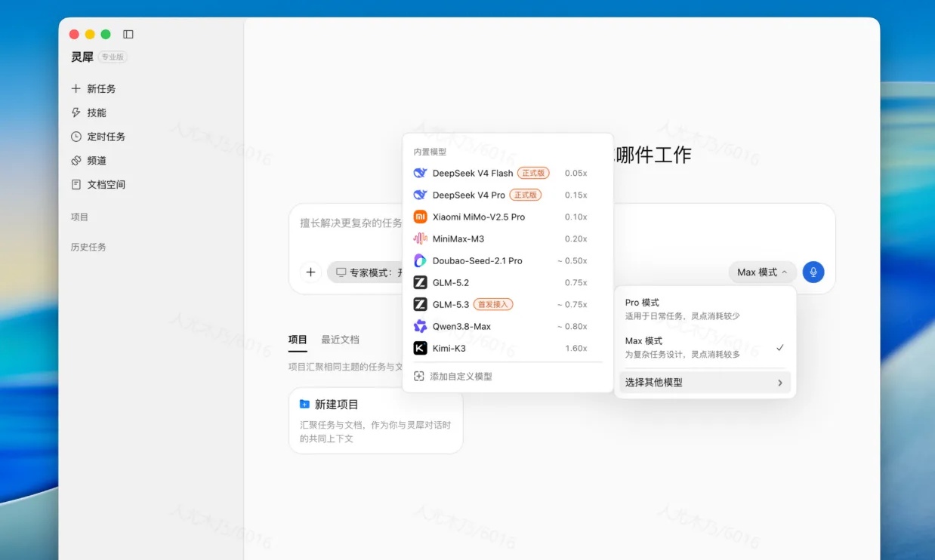Click the Xiaomi MiMo orange logo
This screenshot has height=560, width=935.
tap(421, 217)
